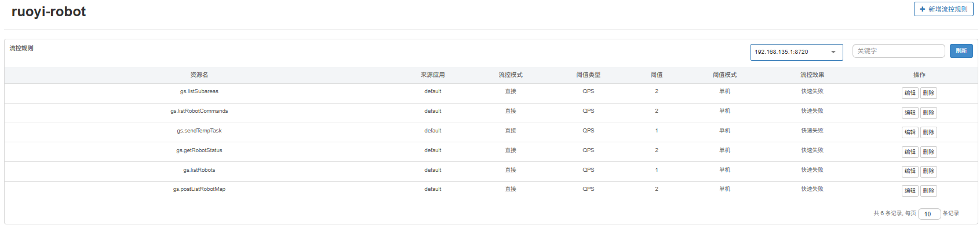This screenshot has width=980, height=225.
Task: Click the 流控规则 panel heading
Action: coord(21,48)
